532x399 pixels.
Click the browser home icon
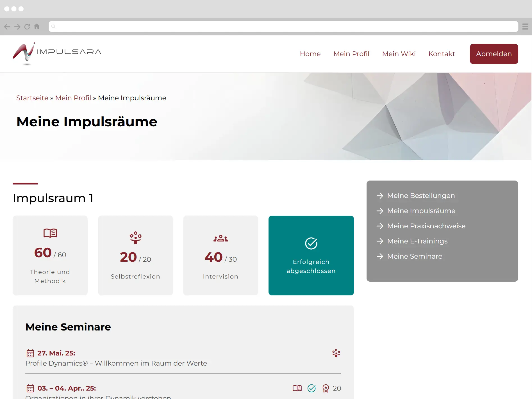click(x=37, y=26)
